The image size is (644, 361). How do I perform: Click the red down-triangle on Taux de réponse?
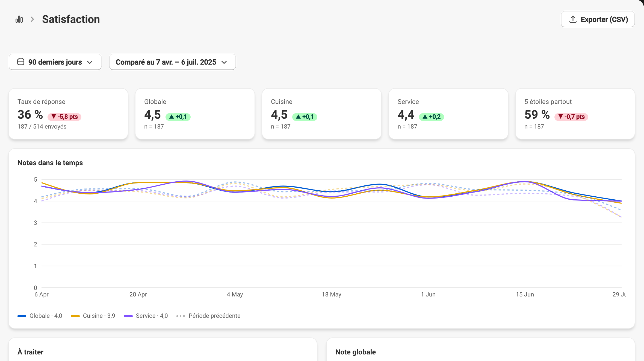pyautogui.click(x=54, y=117)
